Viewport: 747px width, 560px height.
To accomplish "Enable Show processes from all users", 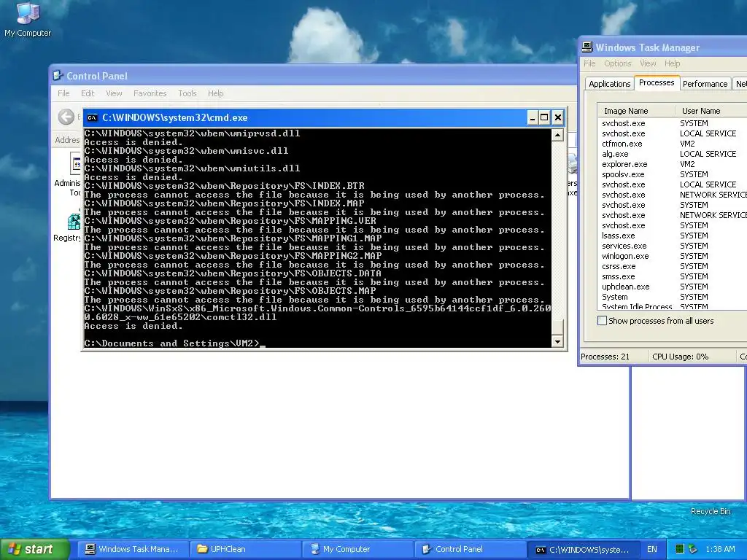I will (602, 321).
